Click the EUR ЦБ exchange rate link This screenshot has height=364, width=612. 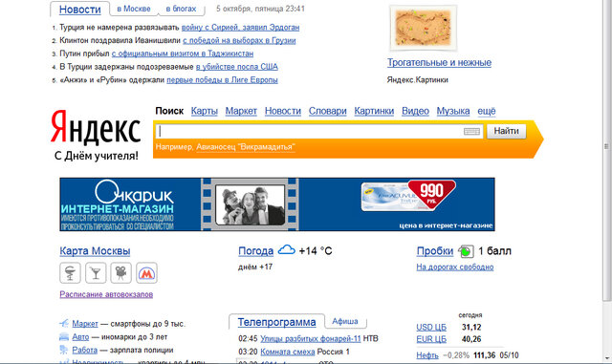431,339
